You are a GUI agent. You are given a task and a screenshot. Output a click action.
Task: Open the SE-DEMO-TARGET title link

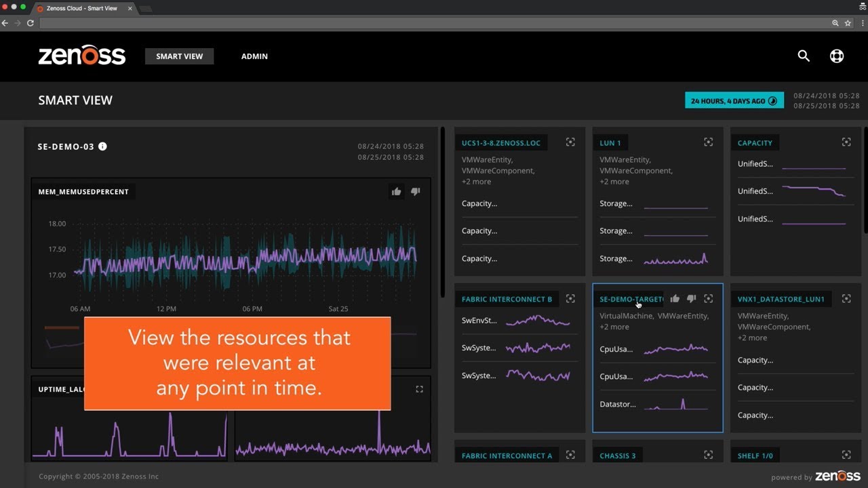click(x=631, y=299)
